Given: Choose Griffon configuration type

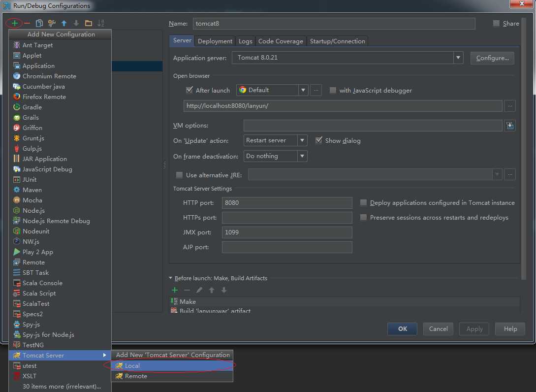Looking at the screenshot, I should (60, 128).
